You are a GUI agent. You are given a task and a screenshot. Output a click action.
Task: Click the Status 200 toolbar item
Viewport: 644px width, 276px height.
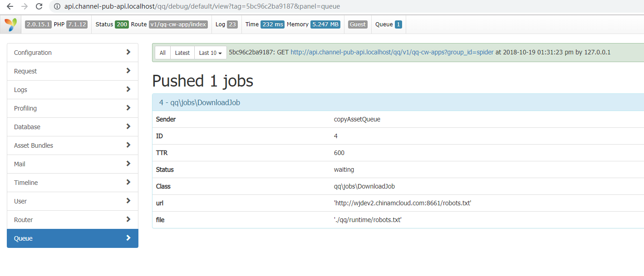pyautogui.click(x=112, y=24)
